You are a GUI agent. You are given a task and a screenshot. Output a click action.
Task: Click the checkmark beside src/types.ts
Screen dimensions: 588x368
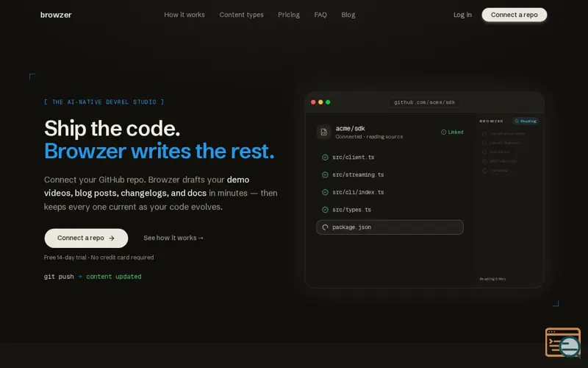click(325, 210)
